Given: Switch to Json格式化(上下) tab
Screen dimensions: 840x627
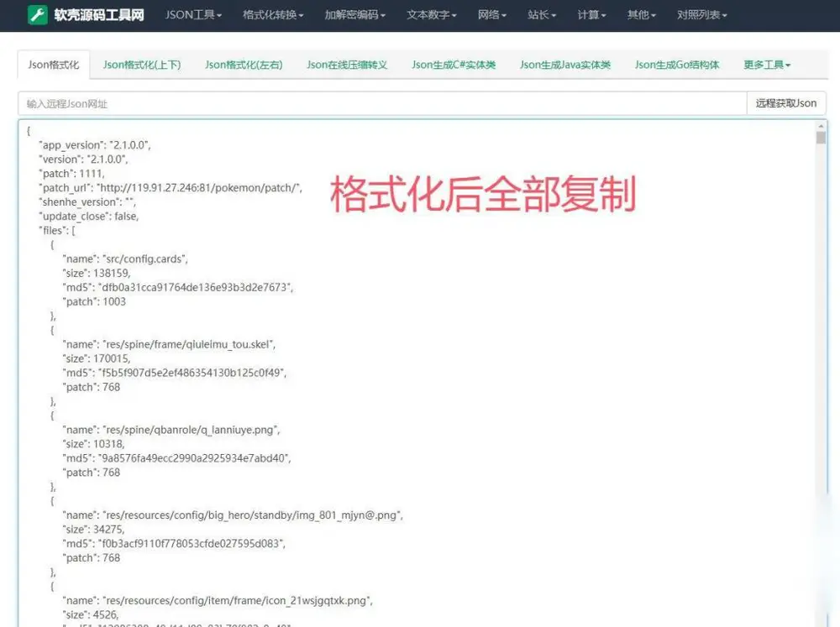Looking at the screenshot, I should click(x=142, y=65).
